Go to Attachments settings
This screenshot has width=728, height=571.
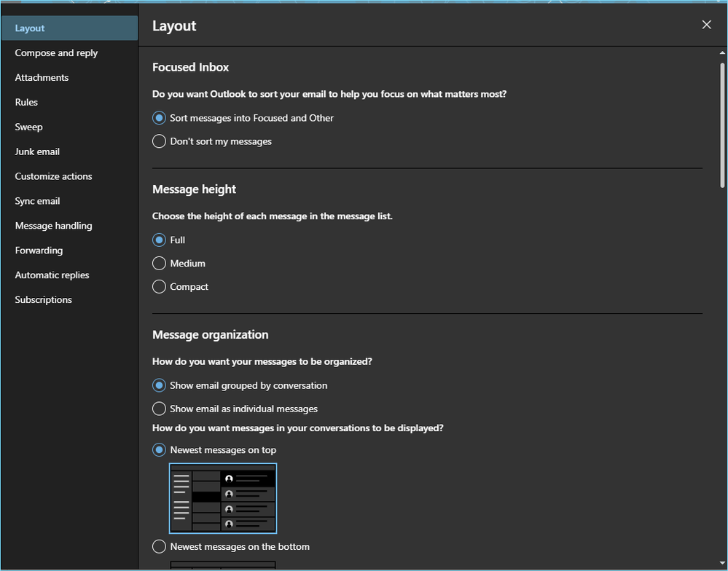coord(69,77)
